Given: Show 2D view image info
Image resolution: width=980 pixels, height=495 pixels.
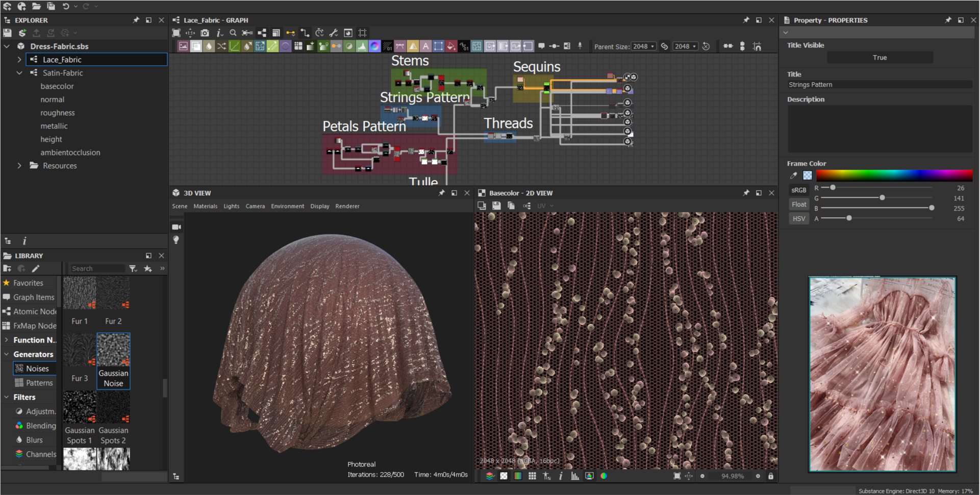Looking at the screenshot, I should click(x=560, y=476).
